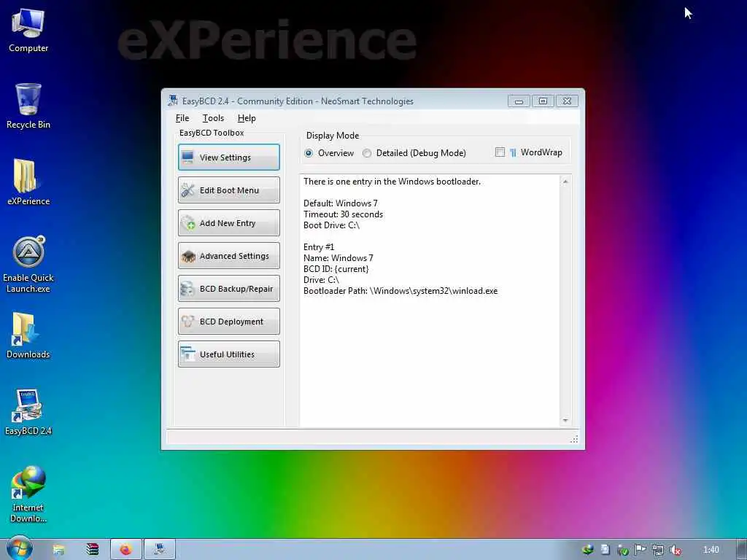Click the 'Timeout: 30 seconds' line

tap(343, 214)
